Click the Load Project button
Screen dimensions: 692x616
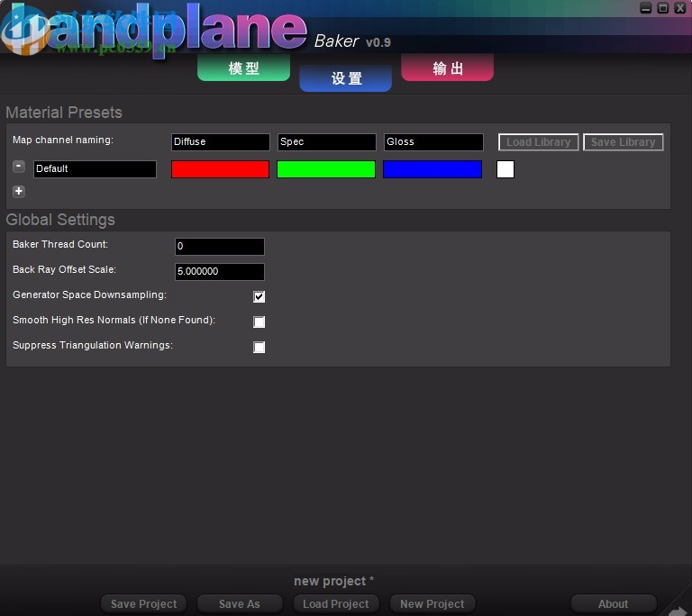click(x=336, y=603)
